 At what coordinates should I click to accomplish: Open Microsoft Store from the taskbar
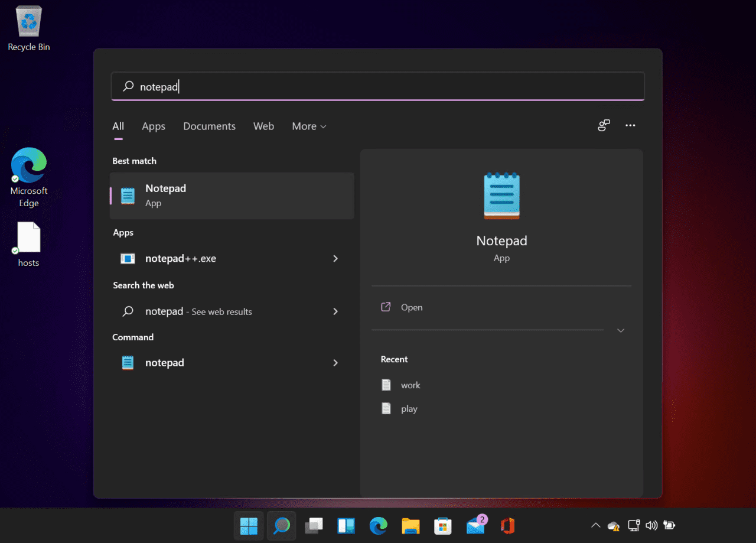coord(442,525)
